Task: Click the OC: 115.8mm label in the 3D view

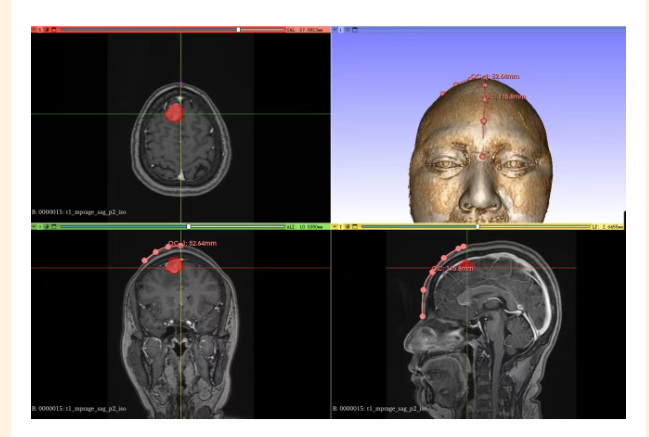Action: pos(505,96)
